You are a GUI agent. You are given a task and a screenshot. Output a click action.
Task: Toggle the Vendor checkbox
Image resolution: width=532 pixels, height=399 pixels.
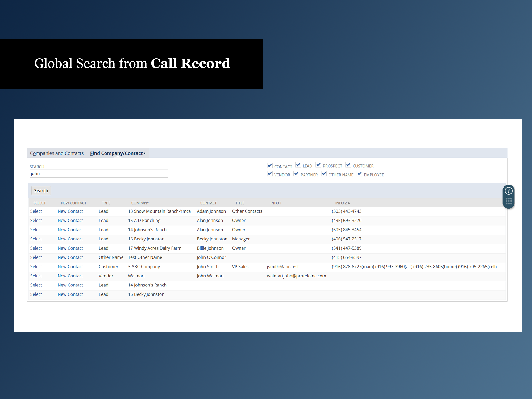pyautogui.click(x=270, y=174)
